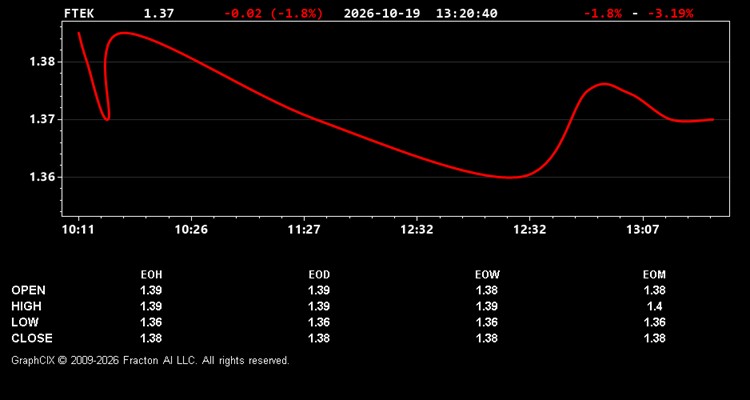Select the HIGH row label
The height and width of the screenshot is (400, 750).
pyautogui.click(x=26, y=306)
